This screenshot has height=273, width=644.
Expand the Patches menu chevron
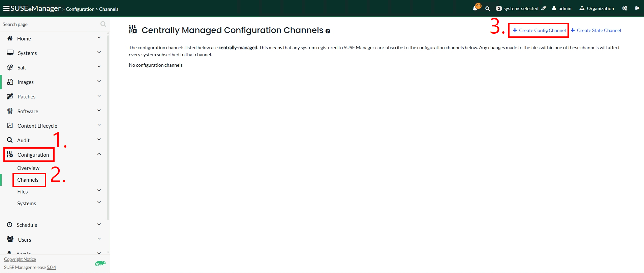99,96
